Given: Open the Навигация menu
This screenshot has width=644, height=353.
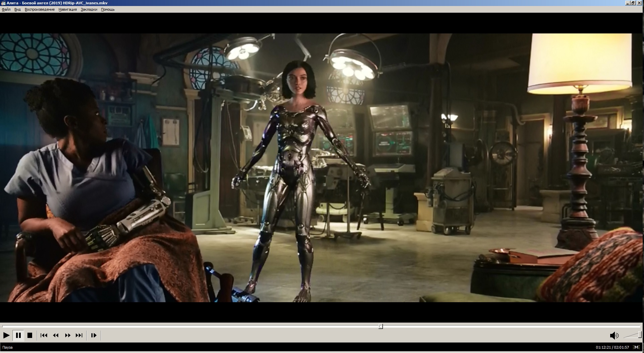Looking at the screenshot, I should click(x=68, y=9).
